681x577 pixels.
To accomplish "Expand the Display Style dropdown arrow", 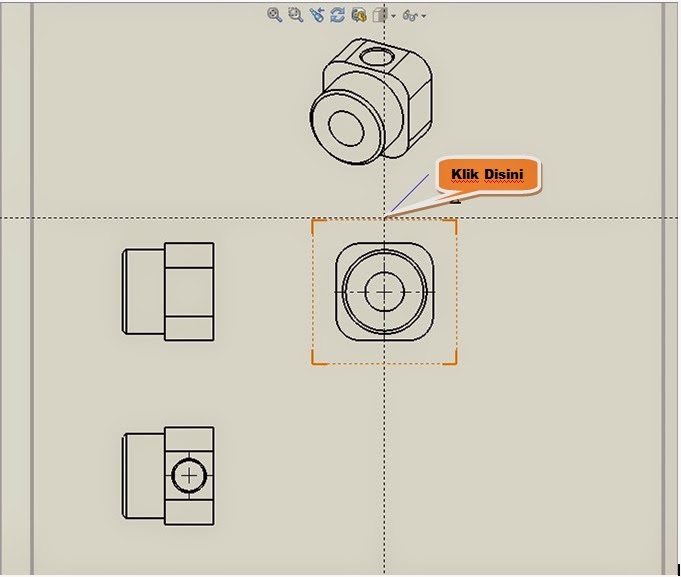I will [393, 16].
